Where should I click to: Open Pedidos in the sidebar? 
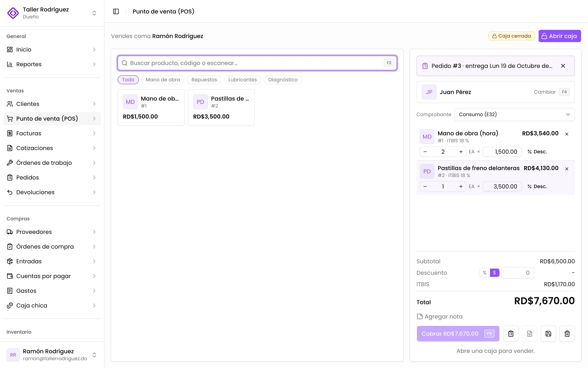click(52, 178)
